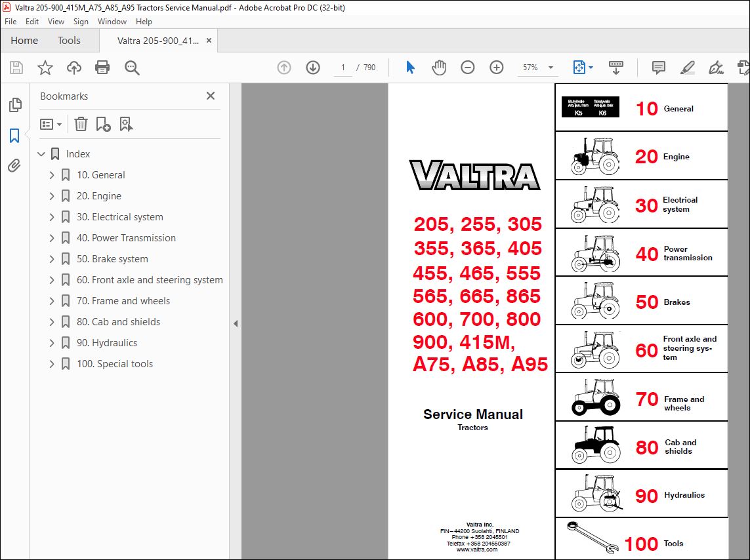Expand the 100. Special tools bookmark
750x560 pixels.
[x=52, y=364]
